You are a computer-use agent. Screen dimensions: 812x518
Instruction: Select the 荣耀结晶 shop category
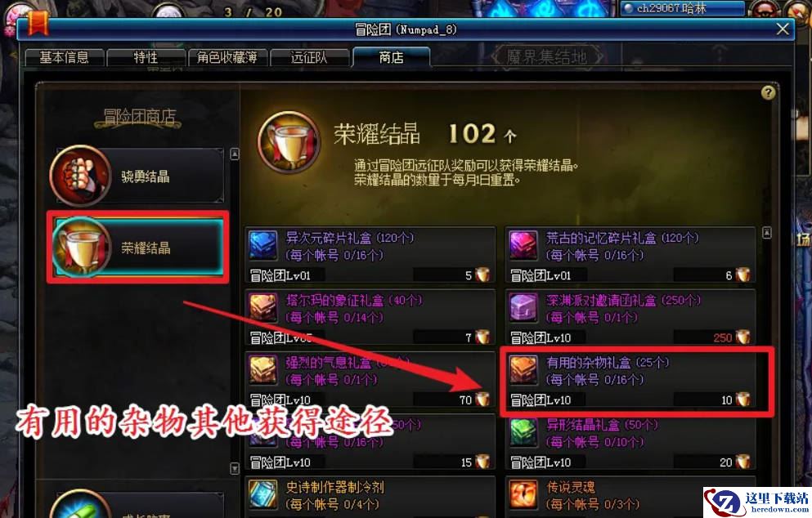click(137, 248)
